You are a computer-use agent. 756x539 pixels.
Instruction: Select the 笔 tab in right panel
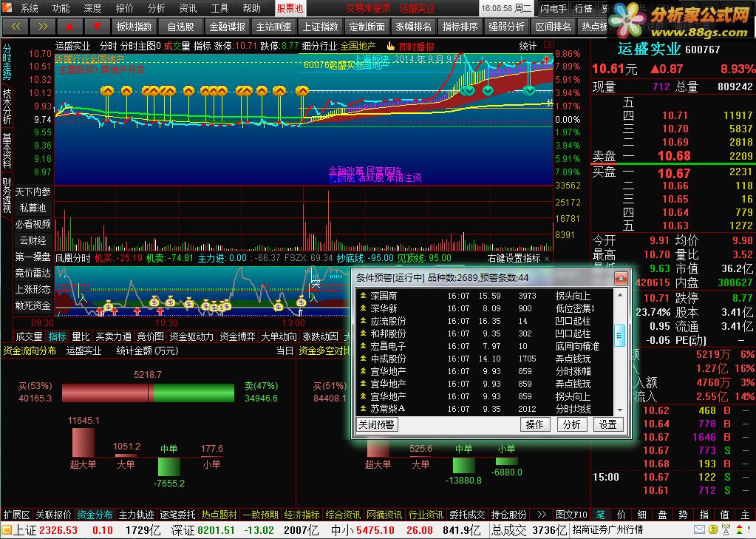point(602,515)
